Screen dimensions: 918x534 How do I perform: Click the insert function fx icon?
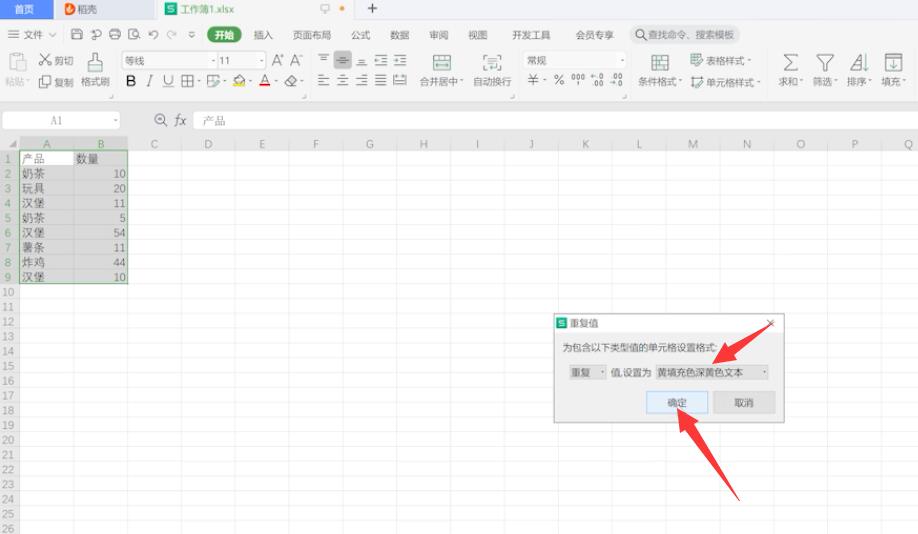180,120
